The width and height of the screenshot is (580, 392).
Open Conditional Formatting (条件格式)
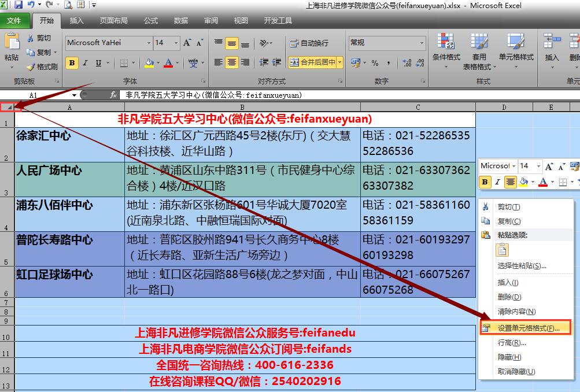(x=446, y=51)
